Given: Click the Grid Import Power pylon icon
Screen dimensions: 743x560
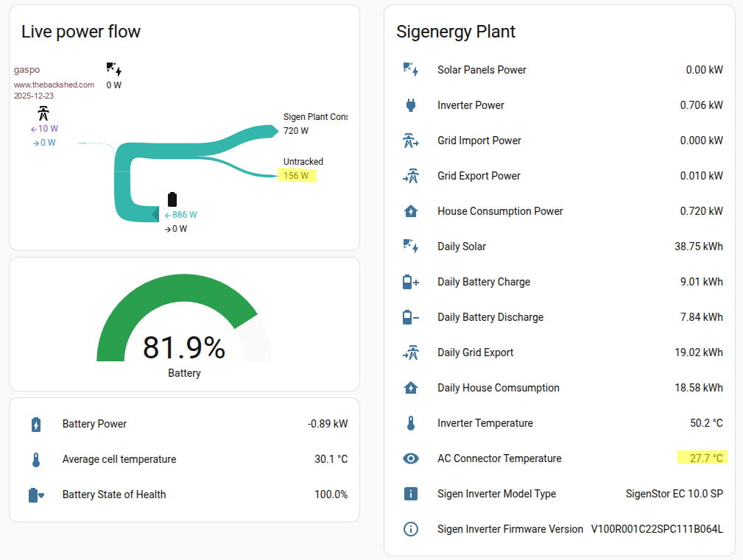Looking at the screenshot, I should click(x=411, y=141).
